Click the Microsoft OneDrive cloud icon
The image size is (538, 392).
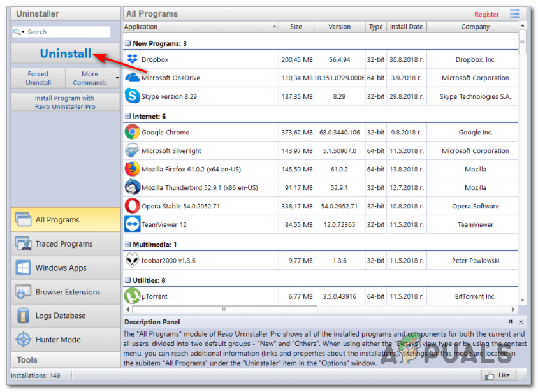click(x=132, y=78)
